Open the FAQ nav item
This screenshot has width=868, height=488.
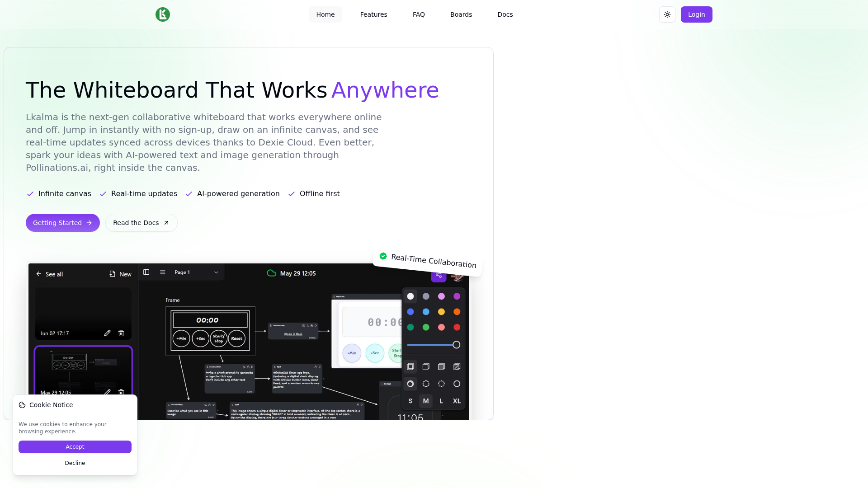coord(419,14)
